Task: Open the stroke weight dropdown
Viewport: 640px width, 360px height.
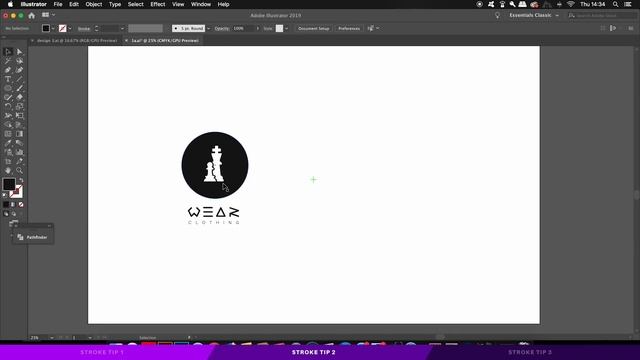Action: [122, 29]
